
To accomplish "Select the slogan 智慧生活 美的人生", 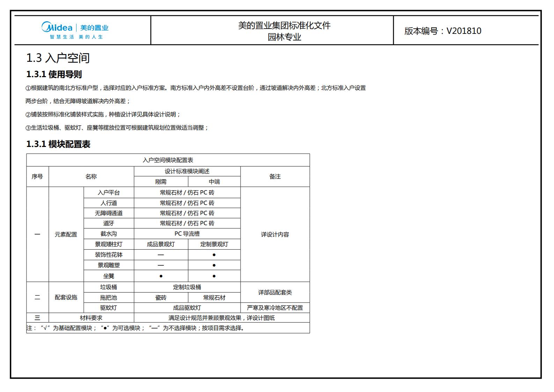I will [76, 37].
